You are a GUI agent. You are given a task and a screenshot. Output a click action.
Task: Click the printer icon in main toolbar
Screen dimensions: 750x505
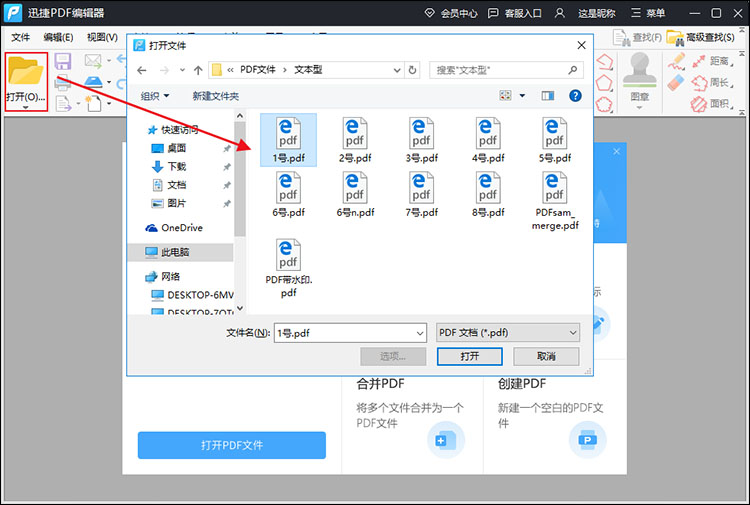click(x=63, y=83)
